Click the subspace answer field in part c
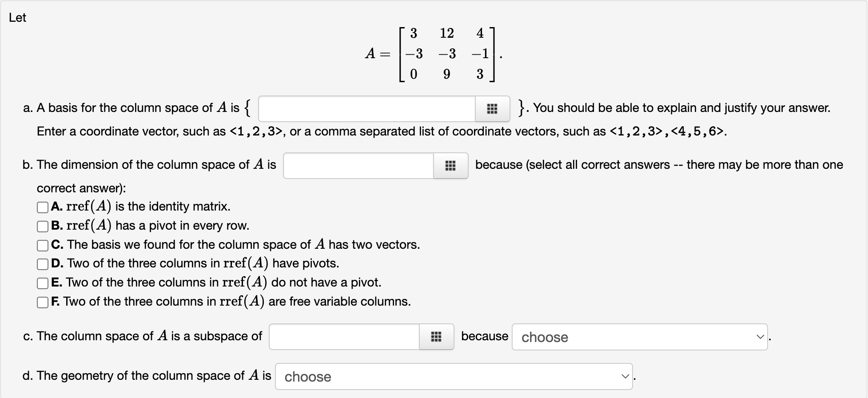The width and height of the screenshot is (868, 398). click(x=344, y=337)
